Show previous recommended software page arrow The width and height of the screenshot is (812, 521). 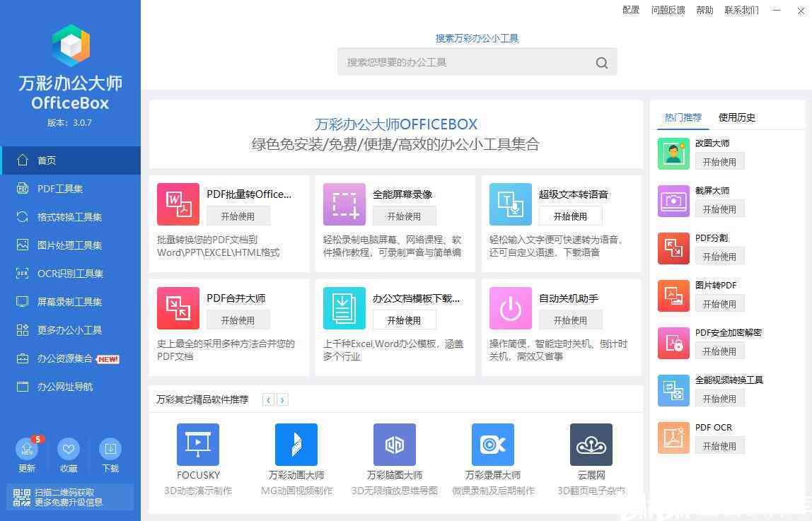coord(268,400)
